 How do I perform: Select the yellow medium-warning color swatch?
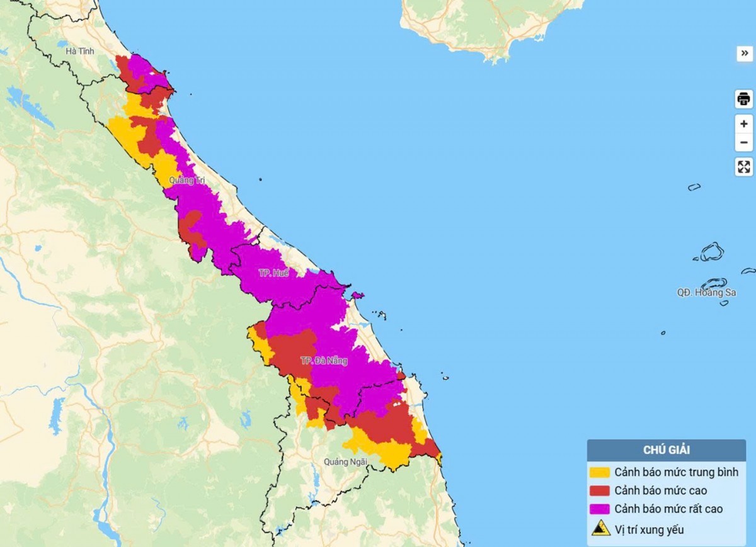tap(600, 472)
